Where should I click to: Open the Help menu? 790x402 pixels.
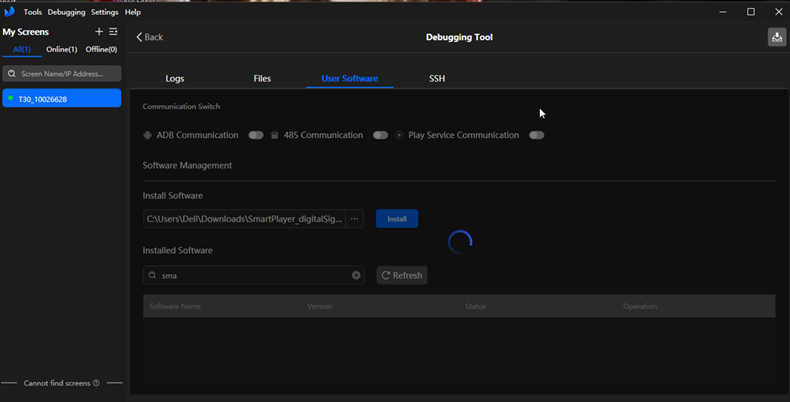pyautogui.click(x=133, y=12)
